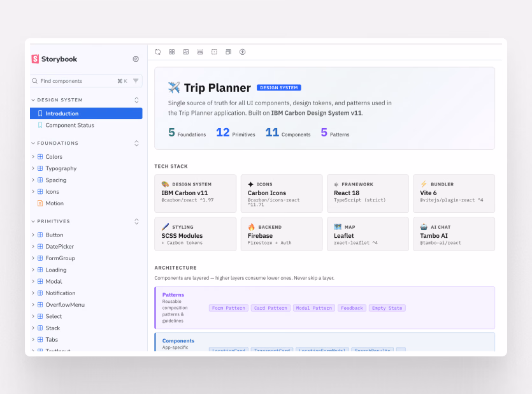Collapse the Design System section chevron

point(33,100)
